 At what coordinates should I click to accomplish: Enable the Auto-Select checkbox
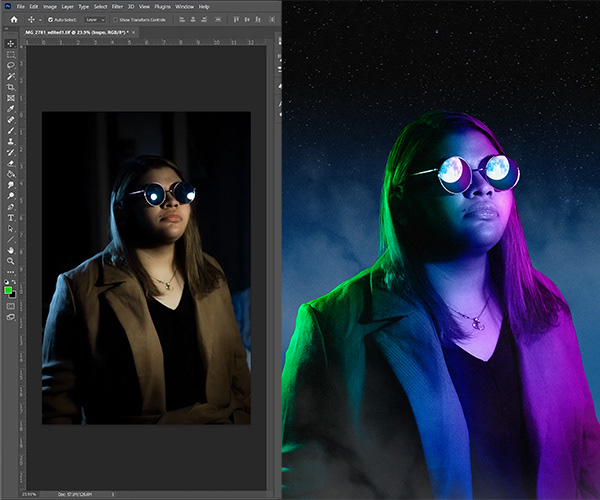(50, 19)
